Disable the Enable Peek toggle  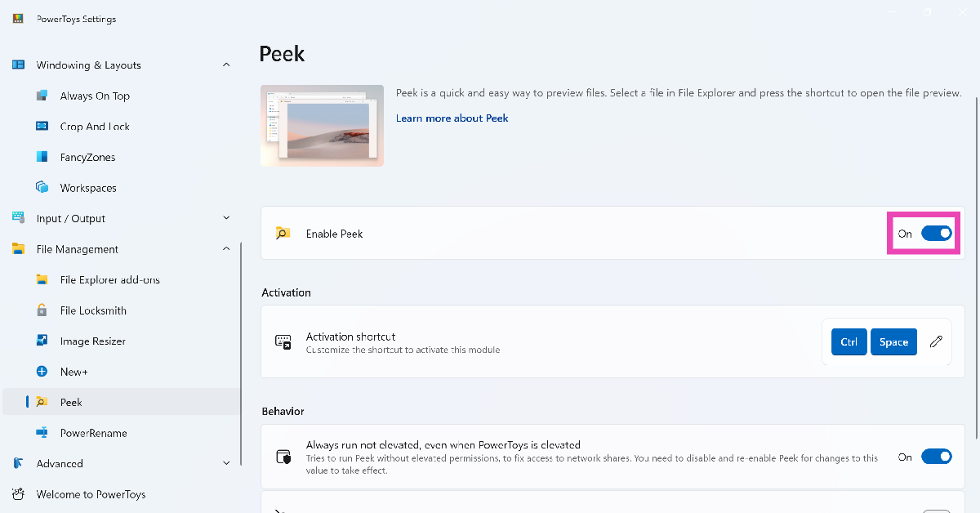coord(936,234)
